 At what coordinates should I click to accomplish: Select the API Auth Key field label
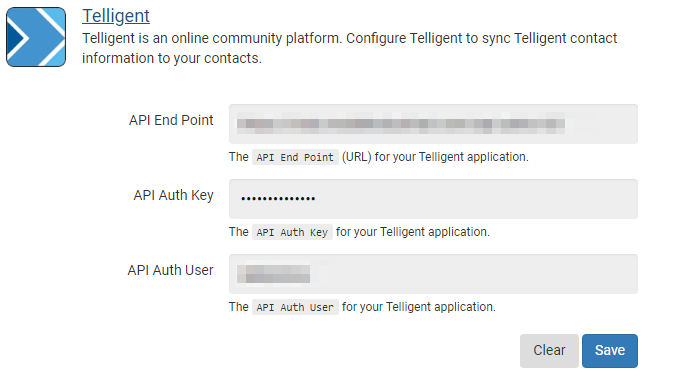coord(173,195)
